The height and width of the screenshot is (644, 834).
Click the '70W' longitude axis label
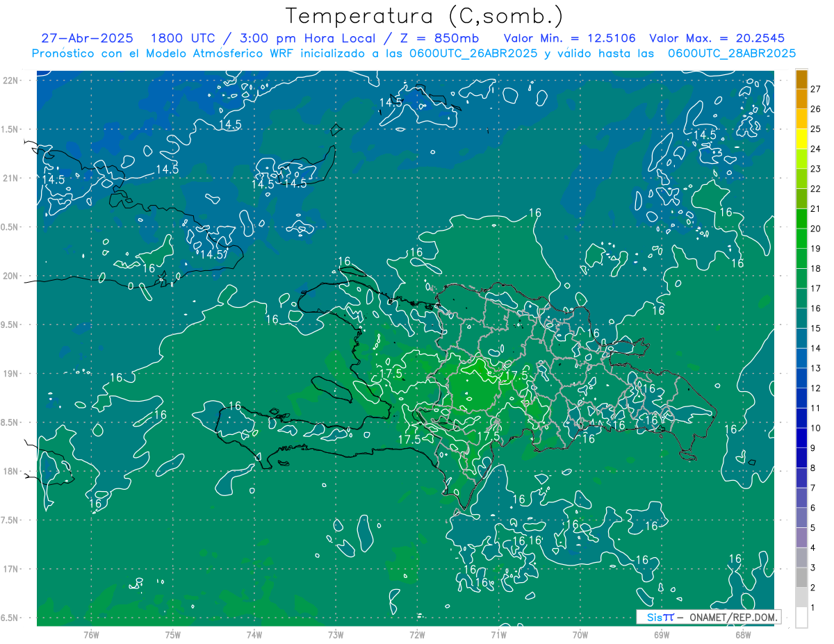[x=580, y=634]
